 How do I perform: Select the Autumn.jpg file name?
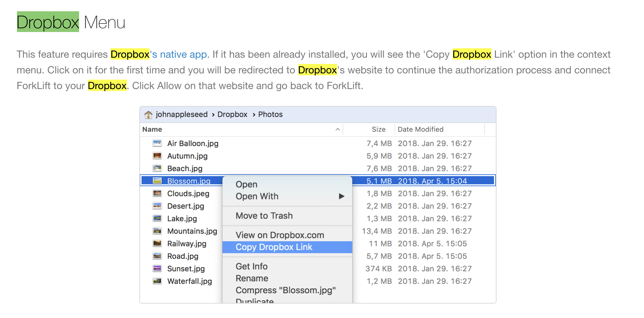(x=187, y=156)
